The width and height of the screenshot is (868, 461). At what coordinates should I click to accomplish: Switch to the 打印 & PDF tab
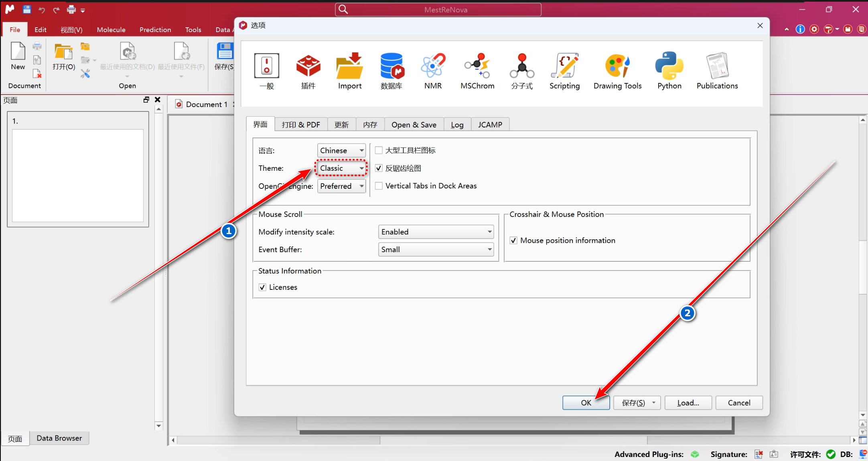pos(301,125)
